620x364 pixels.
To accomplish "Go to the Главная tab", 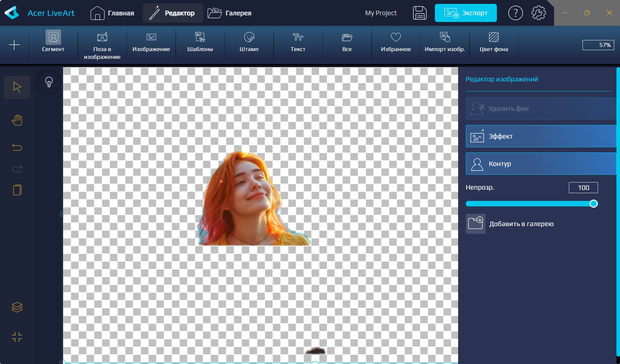I will 112,13.
